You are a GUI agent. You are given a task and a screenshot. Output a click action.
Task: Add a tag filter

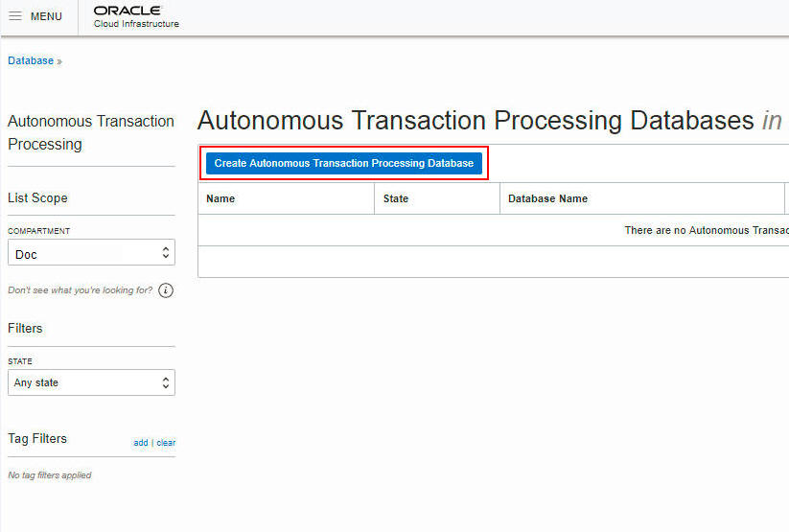tap(140, 443)
